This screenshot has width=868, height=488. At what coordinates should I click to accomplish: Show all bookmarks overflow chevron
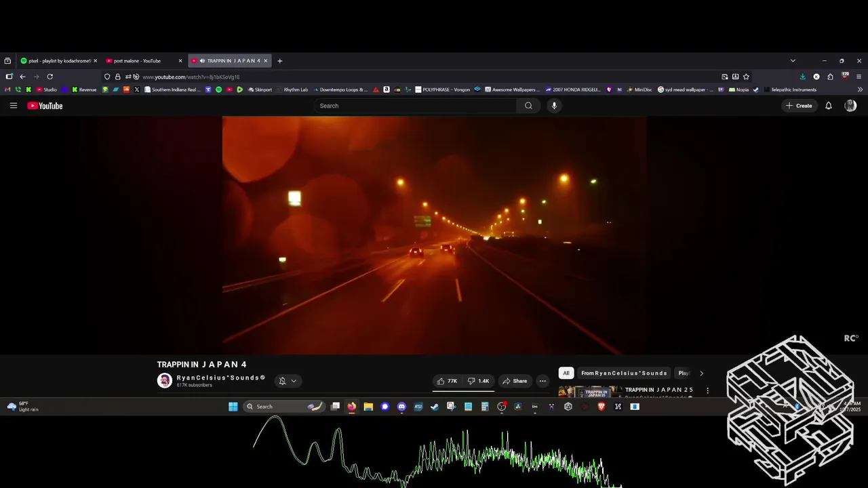click(x=860, y=89)
